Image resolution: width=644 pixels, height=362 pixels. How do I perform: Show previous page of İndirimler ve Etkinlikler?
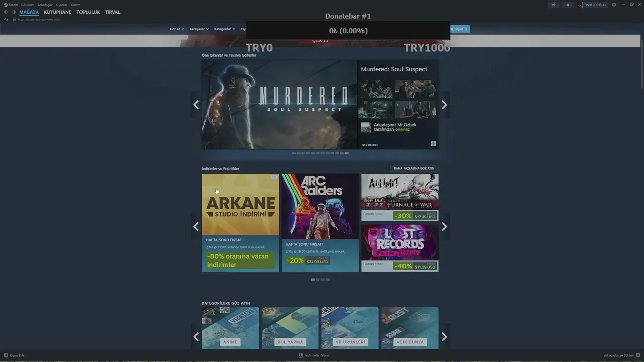click(x=196, y=226)
